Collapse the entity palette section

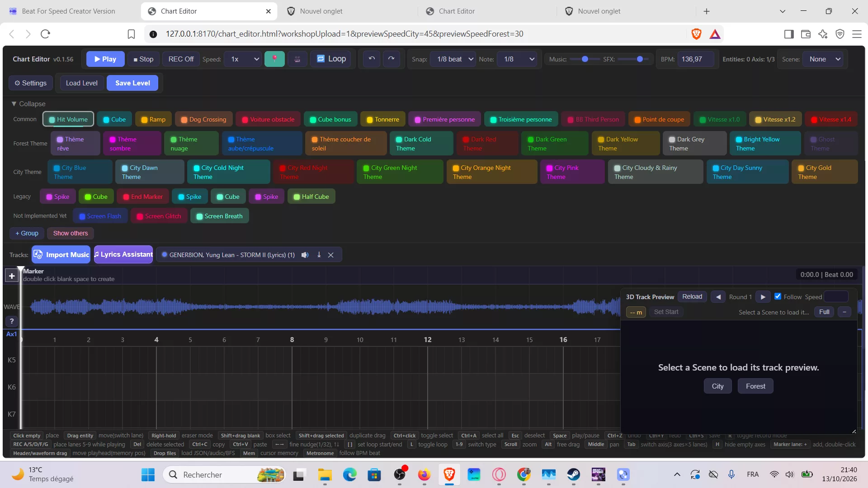pos(28,104)
